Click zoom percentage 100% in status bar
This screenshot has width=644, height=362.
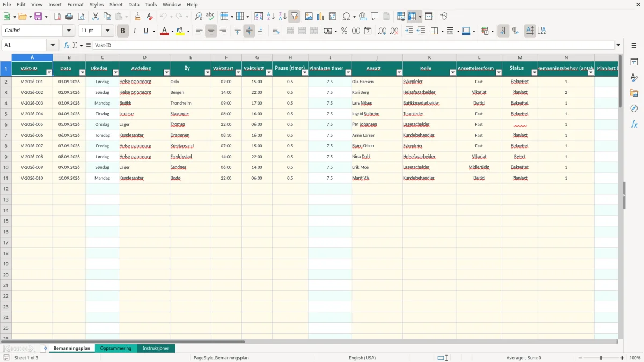(x=635, y=358)
